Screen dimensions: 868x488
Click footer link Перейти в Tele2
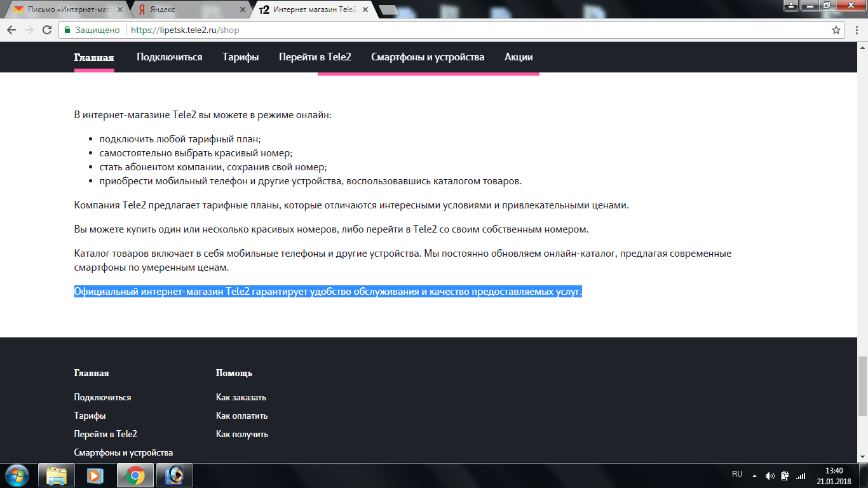106,434
